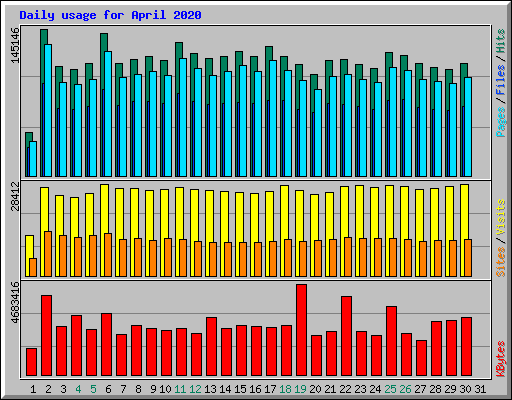
Task: Click day label 2 on x-axis
Action: click(48, 389)
